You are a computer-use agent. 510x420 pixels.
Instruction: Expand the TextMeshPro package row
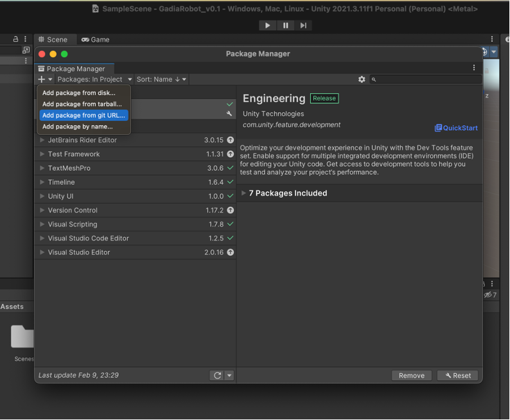pyautogui.click(x=42, y=168)
